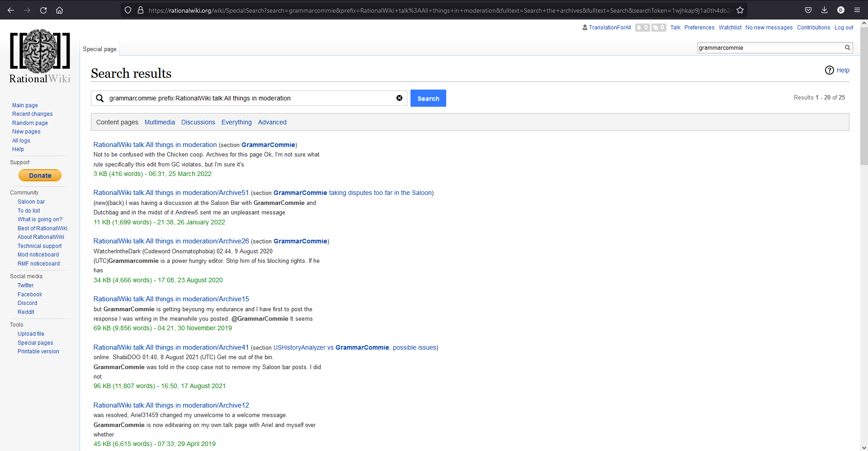Open the Advanced search options

tap(272, 122)
